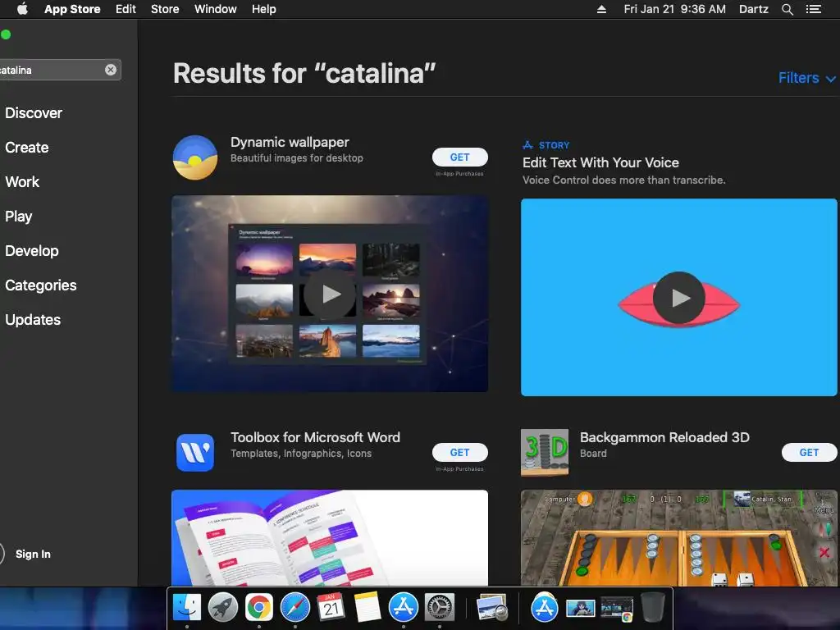Image resolution: width=840 pixels, height=630 pixels.
Task: Open the App Store download stack in Dock
Action: pos(545,608)
